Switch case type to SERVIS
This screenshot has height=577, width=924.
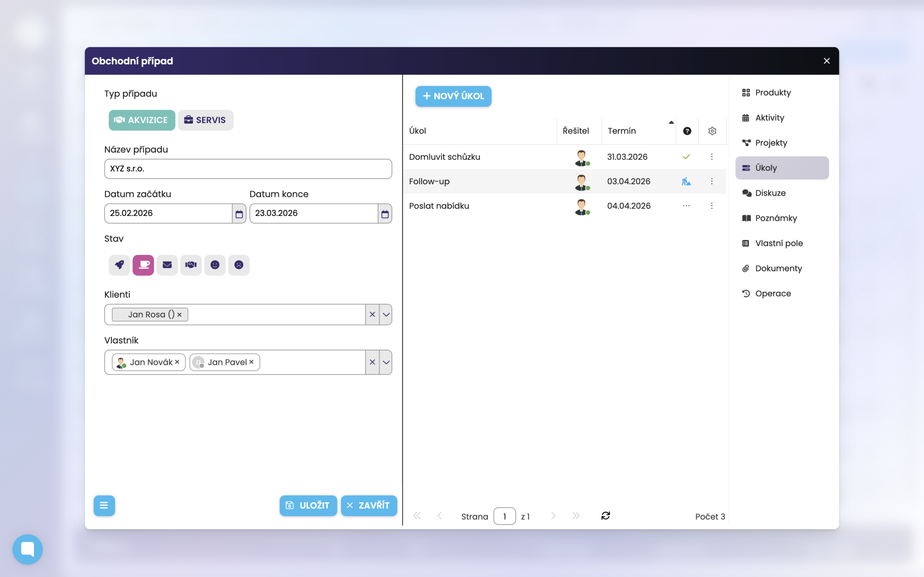click(x=205, y=120)
